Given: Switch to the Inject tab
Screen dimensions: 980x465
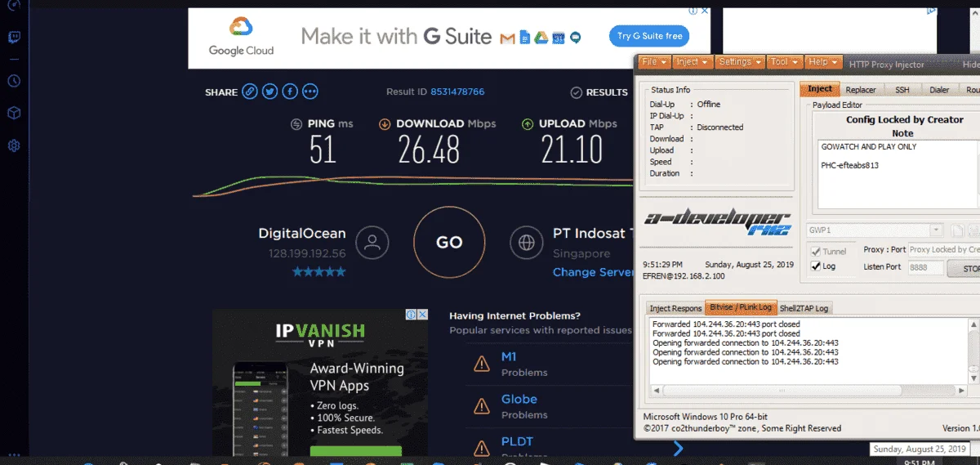Looking at the screenshot, I should (x=820, y=89).
